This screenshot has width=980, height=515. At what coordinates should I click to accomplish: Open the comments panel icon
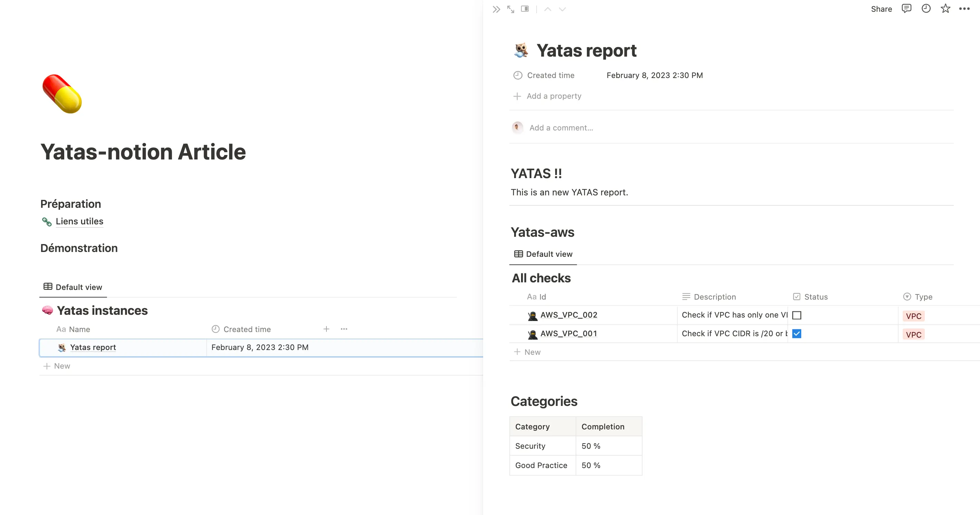tap(906, 9)
